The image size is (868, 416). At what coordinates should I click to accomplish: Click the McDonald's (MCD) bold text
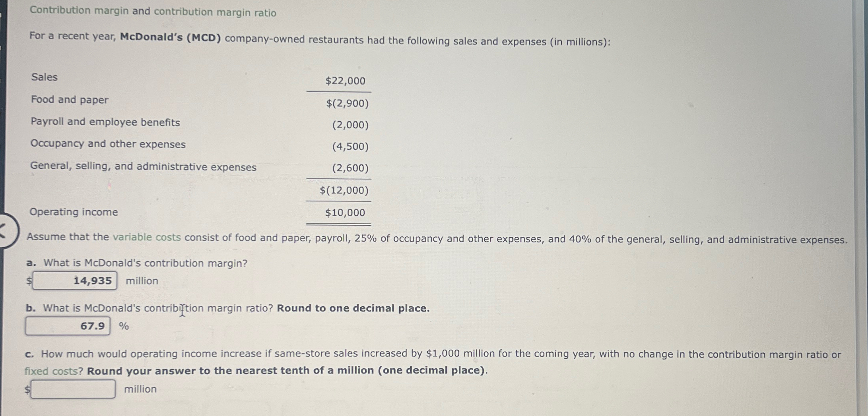[x=170, y=38]
